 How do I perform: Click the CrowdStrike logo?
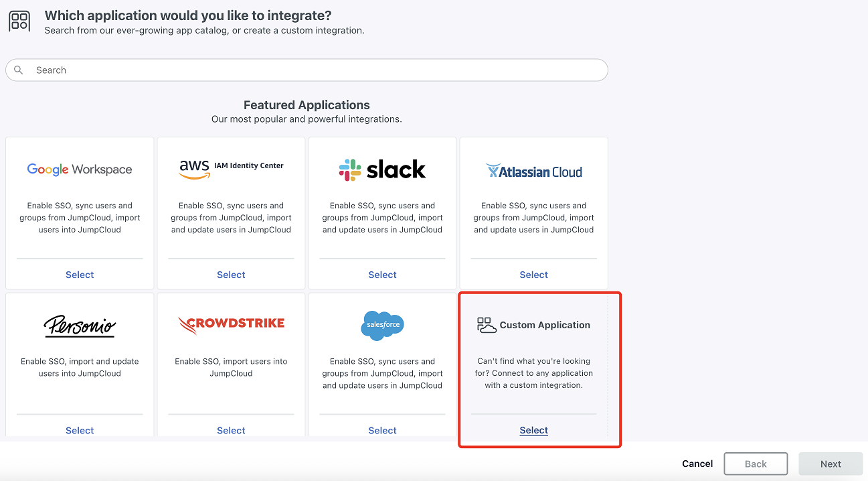(x=231, y=325)
